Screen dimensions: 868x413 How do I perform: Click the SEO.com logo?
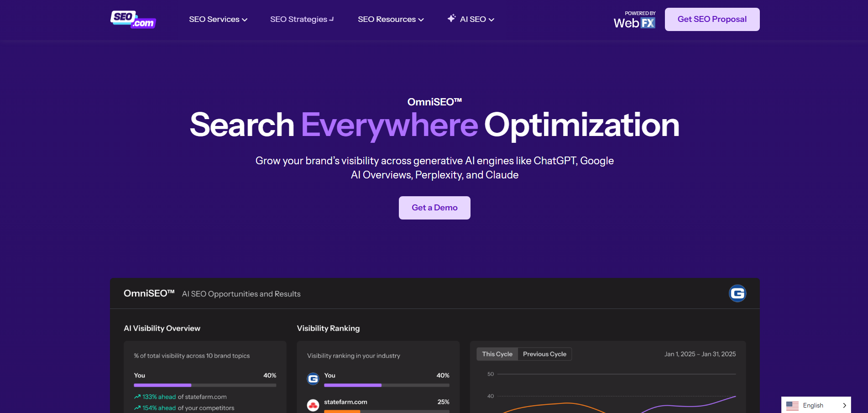pos(133,20)
